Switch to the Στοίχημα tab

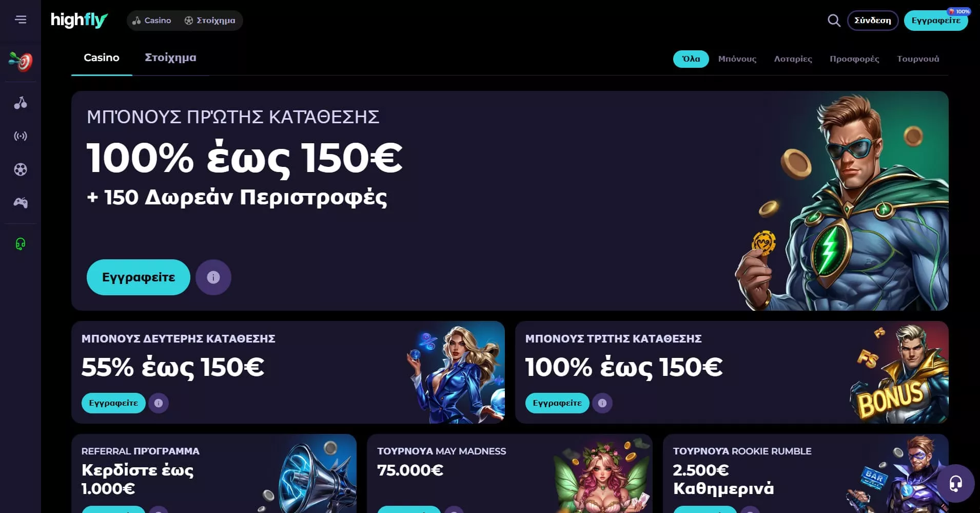pos(170,58)
